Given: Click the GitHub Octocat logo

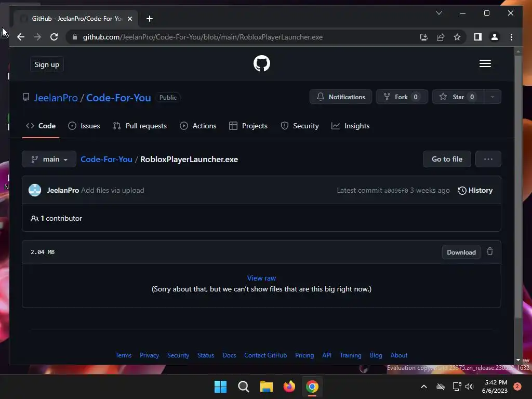Looking at the screenshot, I should pos(262,63).
